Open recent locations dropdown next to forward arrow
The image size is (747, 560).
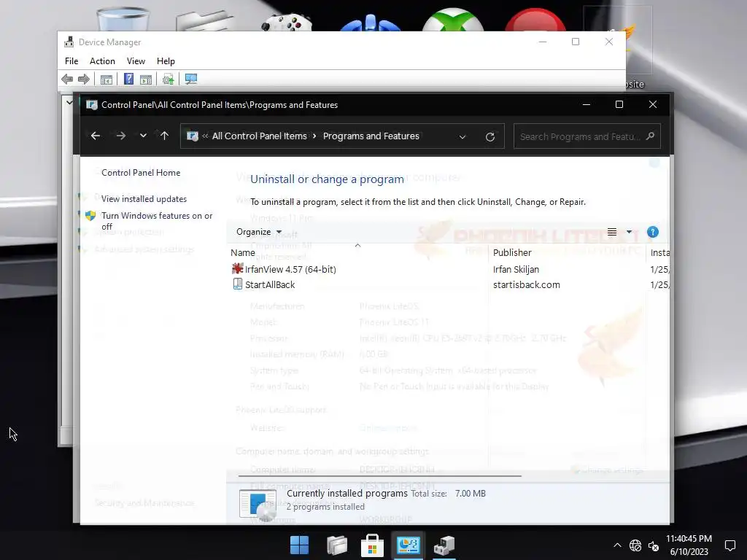(143, 136)
